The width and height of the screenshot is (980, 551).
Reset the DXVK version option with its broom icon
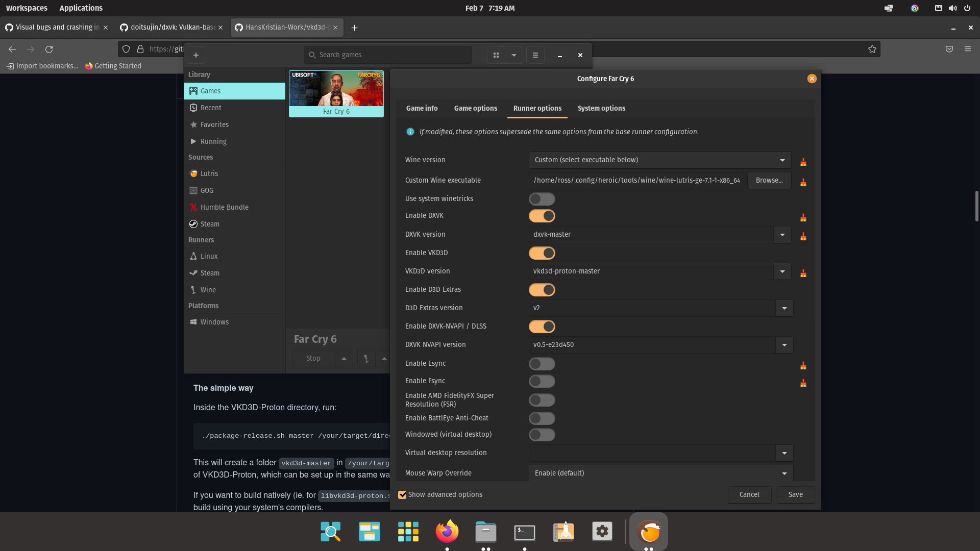803,236
